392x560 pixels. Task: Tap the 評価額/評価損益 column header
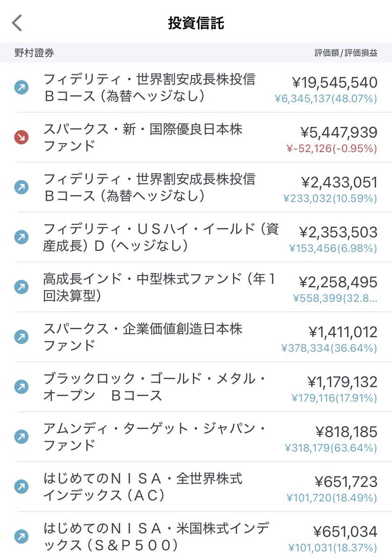click(346, 53)
